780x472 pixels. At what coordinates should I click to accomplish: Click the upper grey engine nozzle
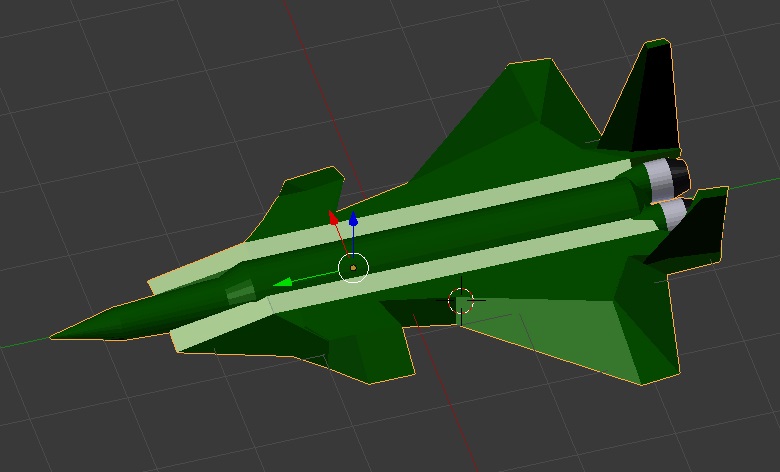click(x=664, y=177)
